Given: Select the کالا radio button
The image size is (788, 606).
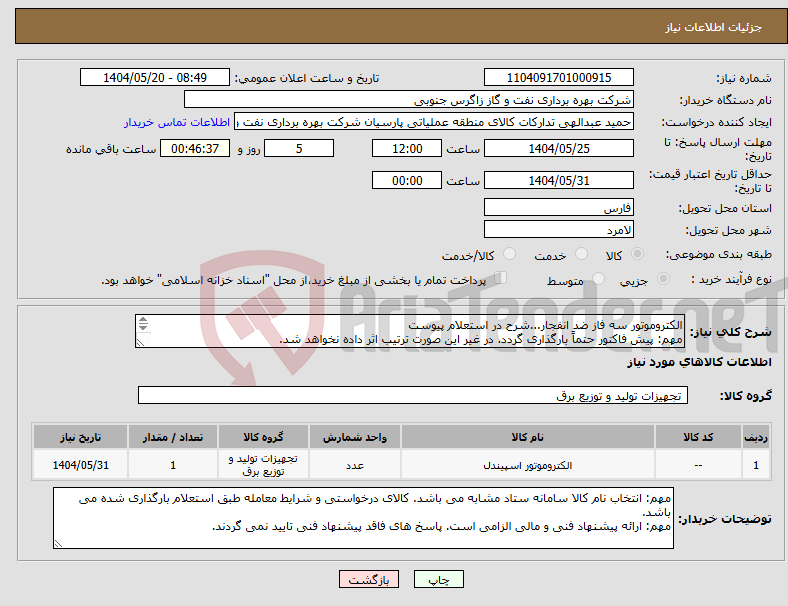Looking at the screenshot, I should 637,254.
